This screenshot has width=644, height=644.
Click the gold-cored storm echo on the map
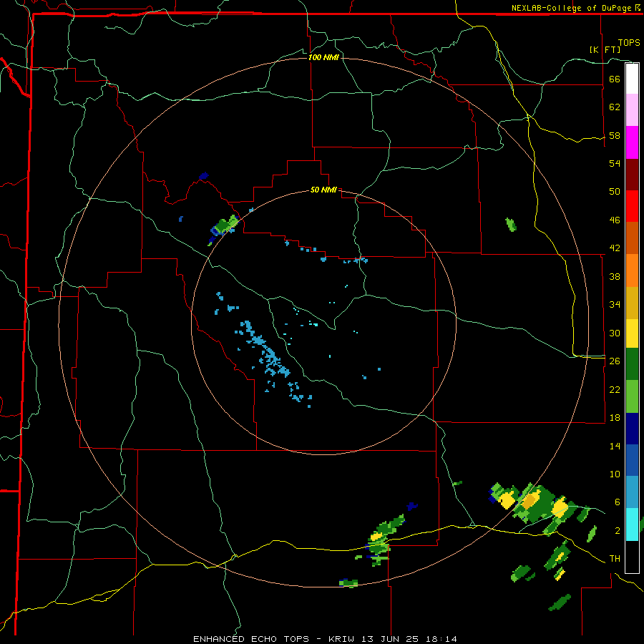point(530,502)
